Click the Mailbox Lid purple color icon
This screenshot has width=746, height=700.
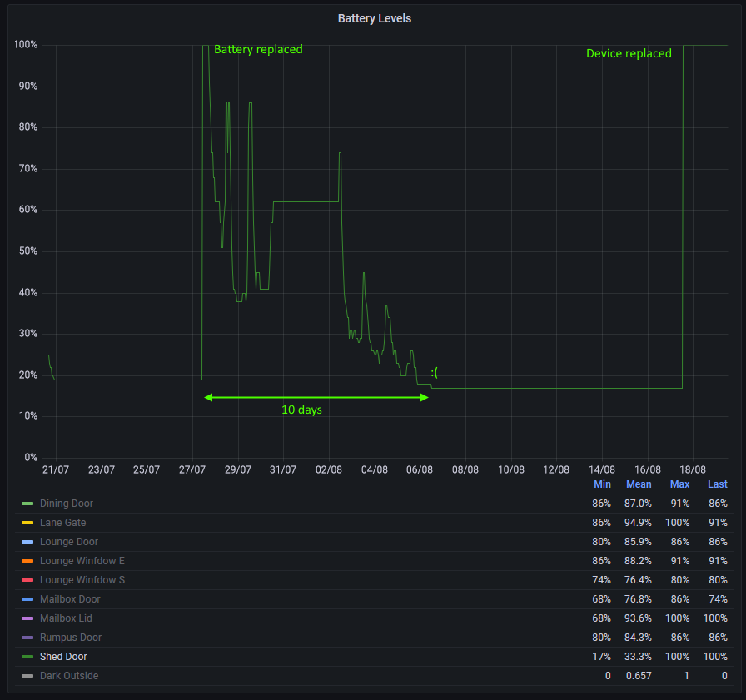(x=27, y=618)
